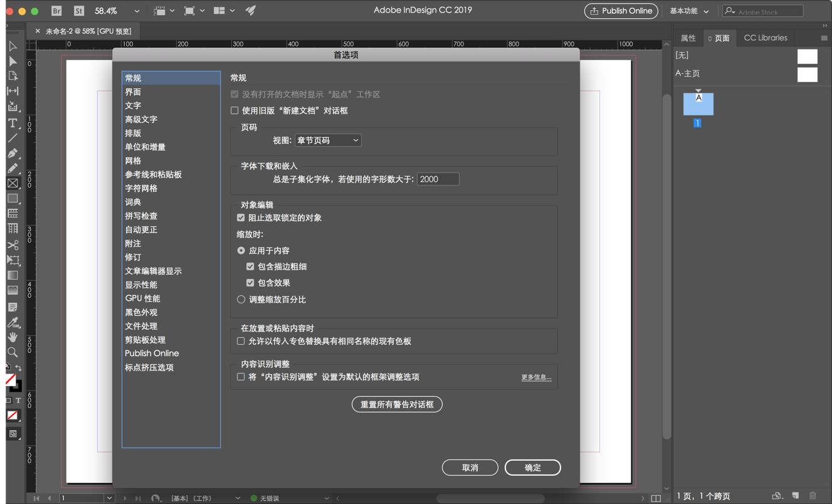Select the Page tool

(13, 76)
